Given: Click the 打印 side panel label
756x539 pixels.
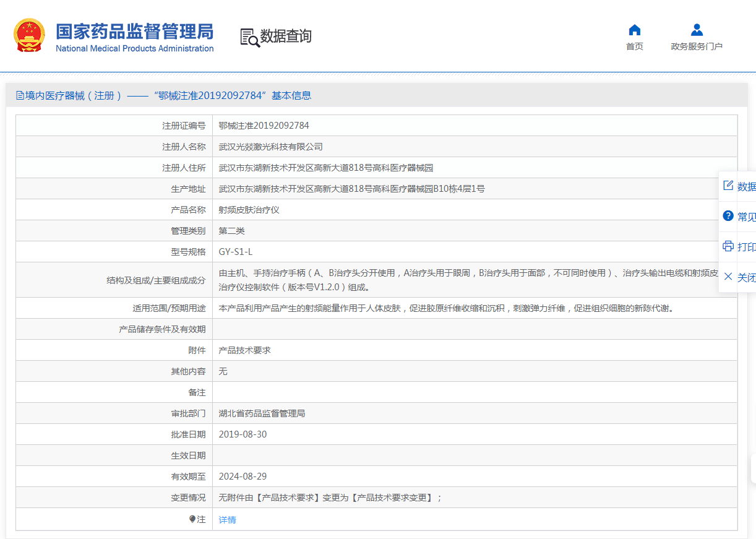Looking at the screenshot, I should [x=747, y=247].
